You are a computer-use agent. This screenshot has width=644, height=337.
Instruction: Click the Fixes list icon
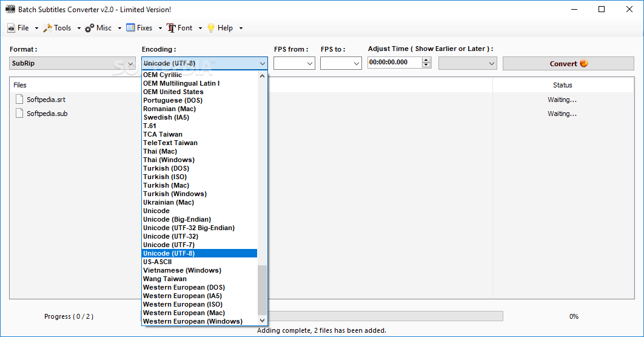[x=130, y=27]
